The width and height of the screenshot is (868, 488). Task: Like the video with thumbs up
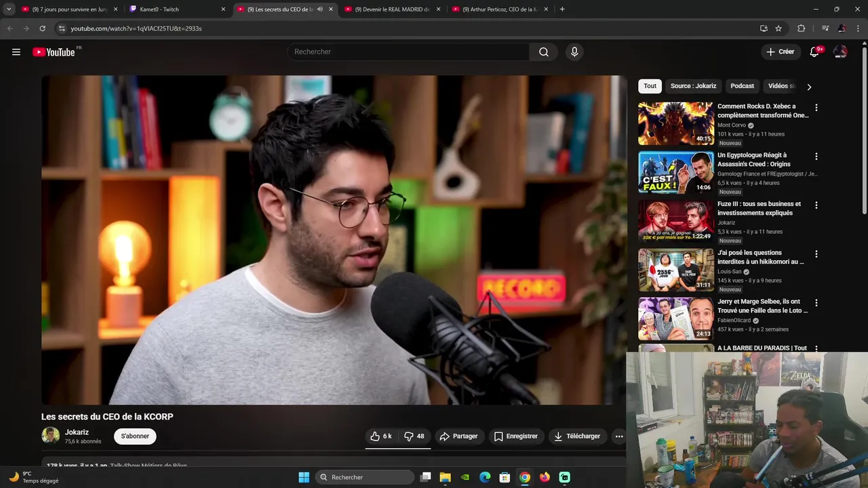381,436
